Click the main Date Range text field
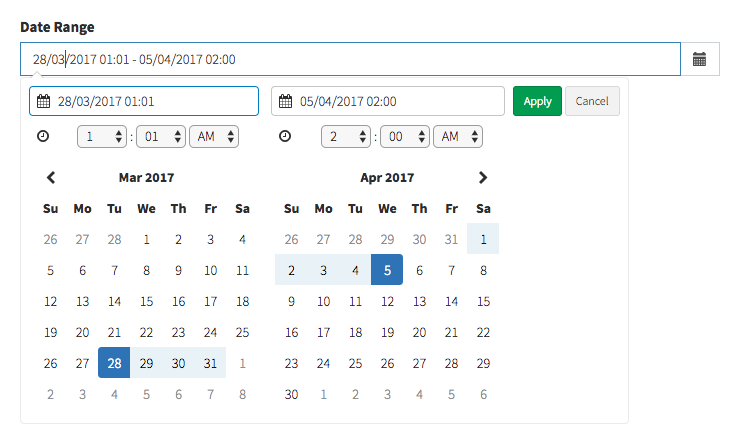The image size is (741, 439). (350, 60)
